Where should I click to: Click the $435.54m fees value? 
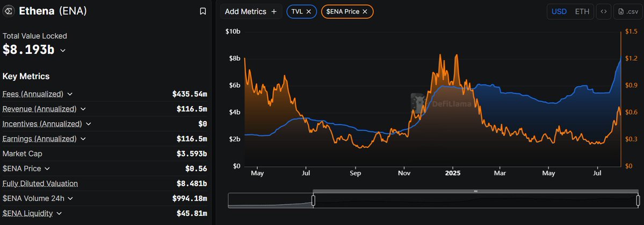(190, 94)
